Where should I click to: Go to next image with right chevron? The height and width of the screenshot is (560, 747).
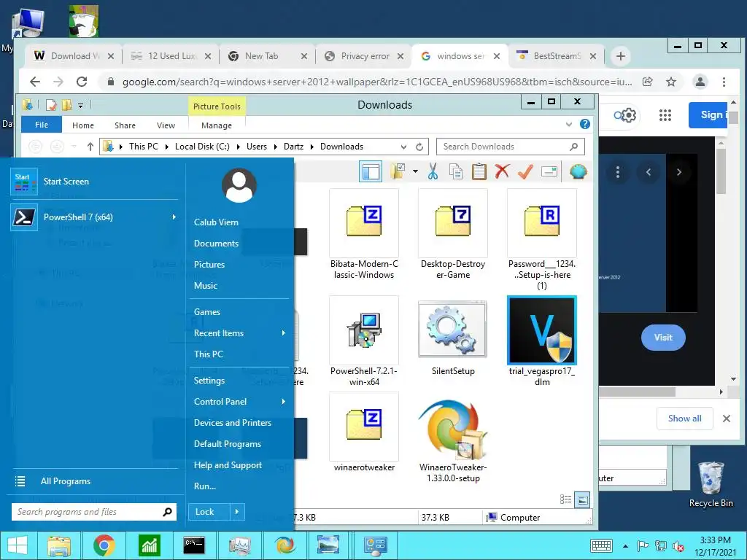point(679,172)
